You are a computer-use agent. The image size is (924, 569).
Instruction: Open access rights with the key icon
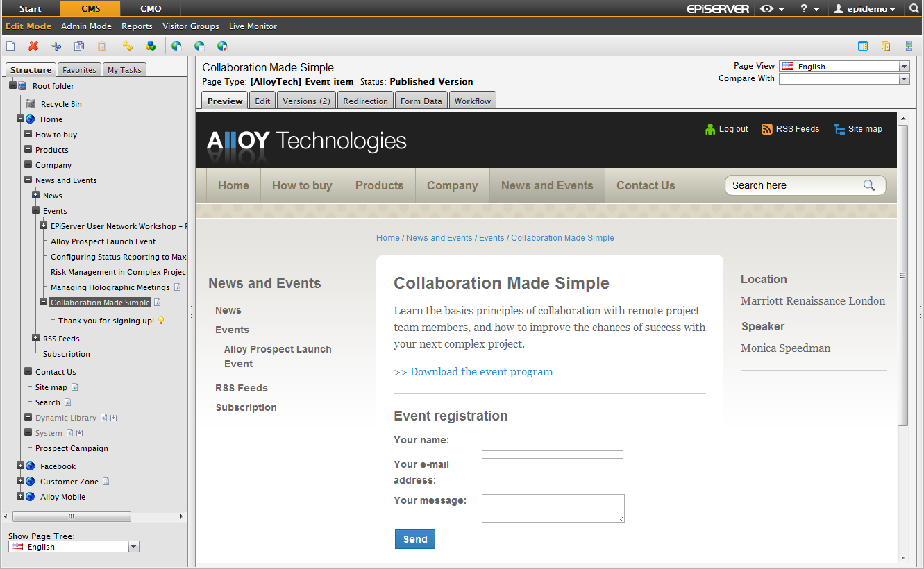click(128, 45)
